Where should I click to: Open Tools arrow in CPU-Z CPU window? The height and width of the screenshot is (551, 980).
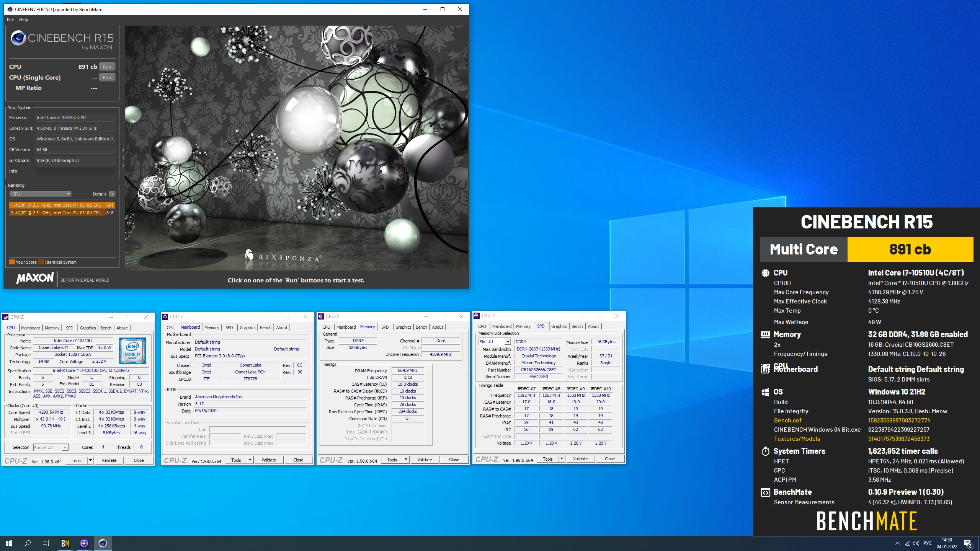pos(91,460)
